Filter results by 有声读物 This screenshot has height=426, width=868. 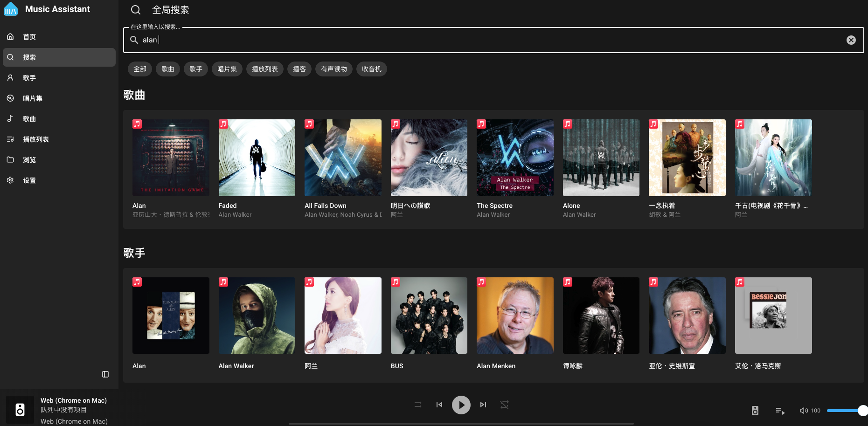(x=334, y=69)
